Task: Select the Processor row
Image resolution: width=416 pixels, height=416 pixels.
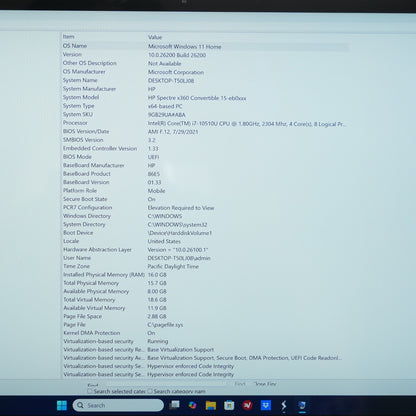Action: [x=205, y=123]
